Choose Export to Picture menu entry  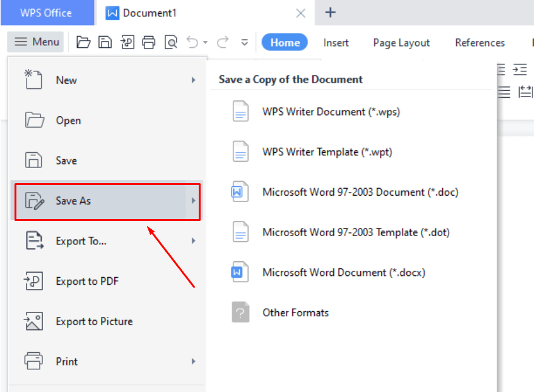107,321
